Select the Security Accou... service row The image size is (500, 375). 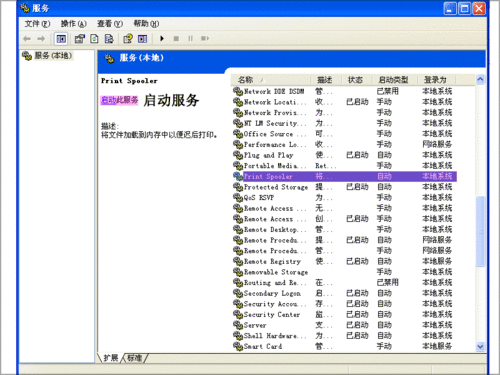(x=344, y=304)
